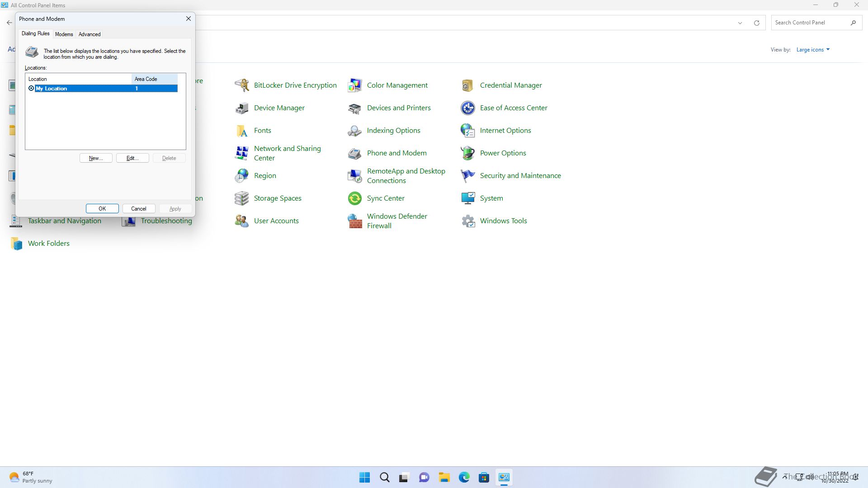Click the back arrow in Control Panel
868x488 pixels.
(x=9, y=23)
